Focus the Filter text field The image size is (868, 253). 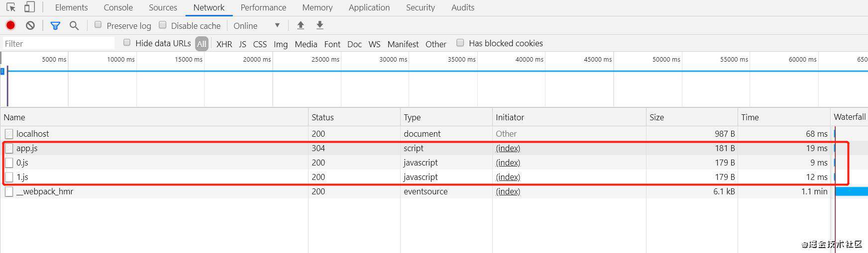[x=59, y=44]
